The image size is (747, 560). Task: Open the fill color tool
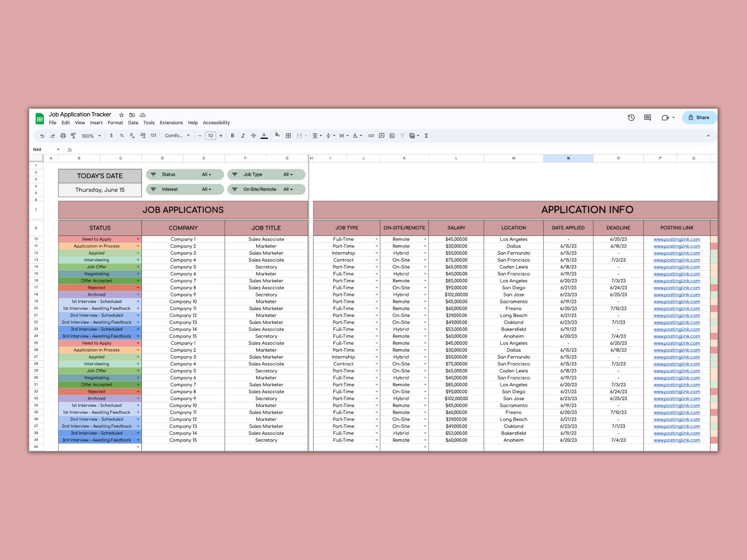click(277, 136)
